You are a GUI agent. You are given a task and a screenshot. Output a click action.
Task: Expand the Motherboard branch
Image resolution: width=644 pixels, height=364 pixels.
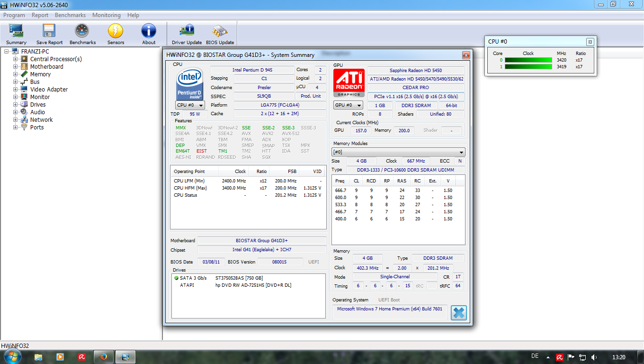coord(16,67)
